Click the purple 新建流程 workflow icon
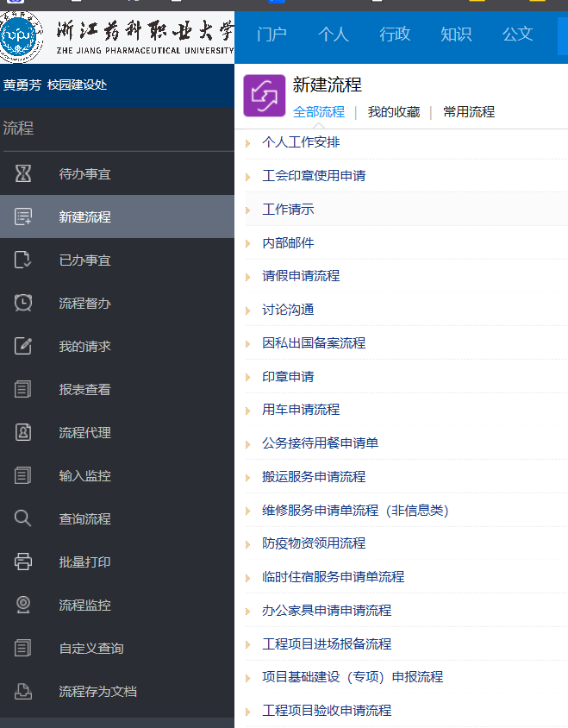 click(x=265, y=96)
